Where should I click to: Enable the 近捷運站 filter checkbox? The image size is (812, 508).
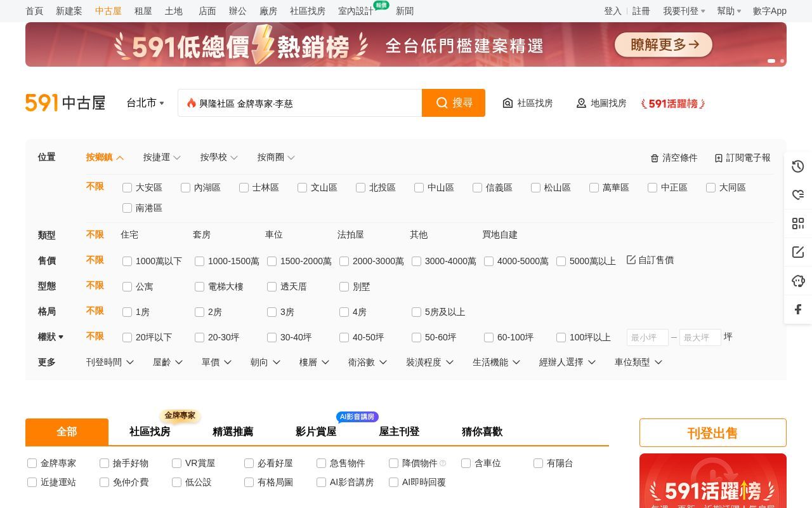pos(32,482)
